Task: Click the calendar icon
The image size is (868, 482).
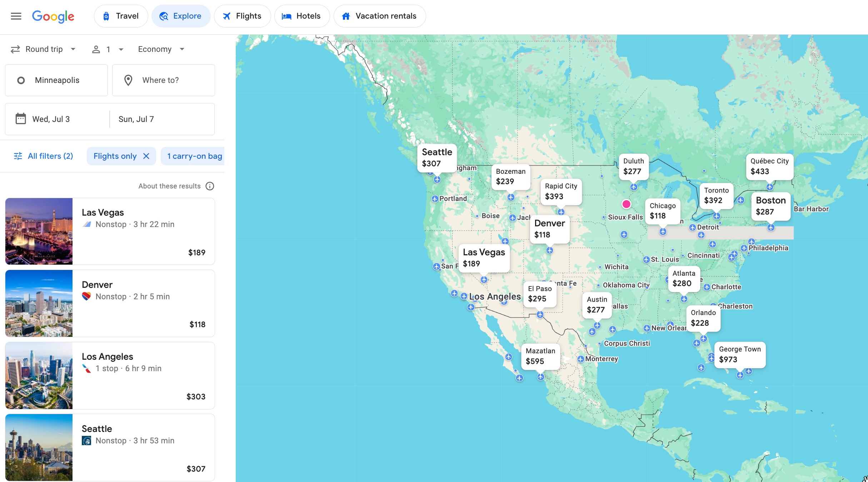Action: coord(21,119)
